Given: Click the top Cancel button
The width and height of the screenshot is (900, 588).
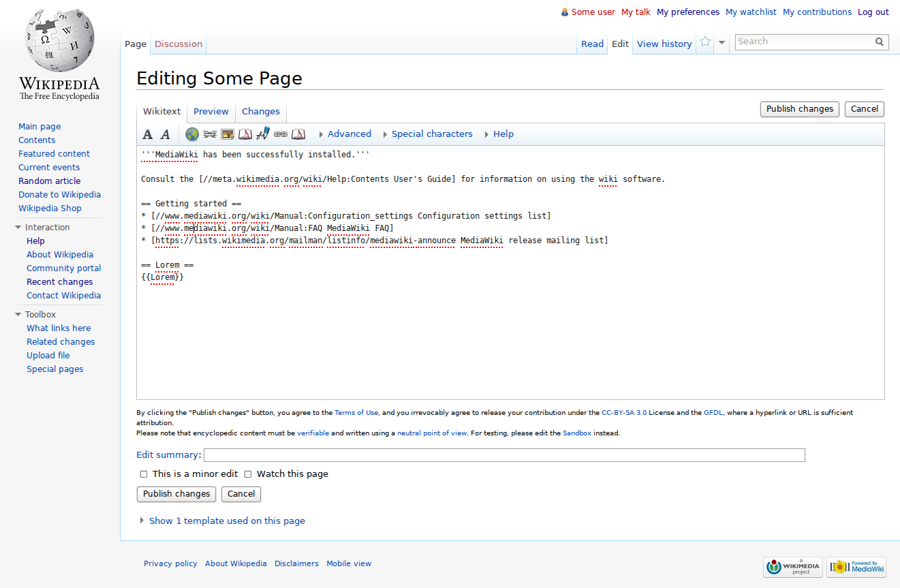Looking at the screenshot, I should [x=865, y=109].
